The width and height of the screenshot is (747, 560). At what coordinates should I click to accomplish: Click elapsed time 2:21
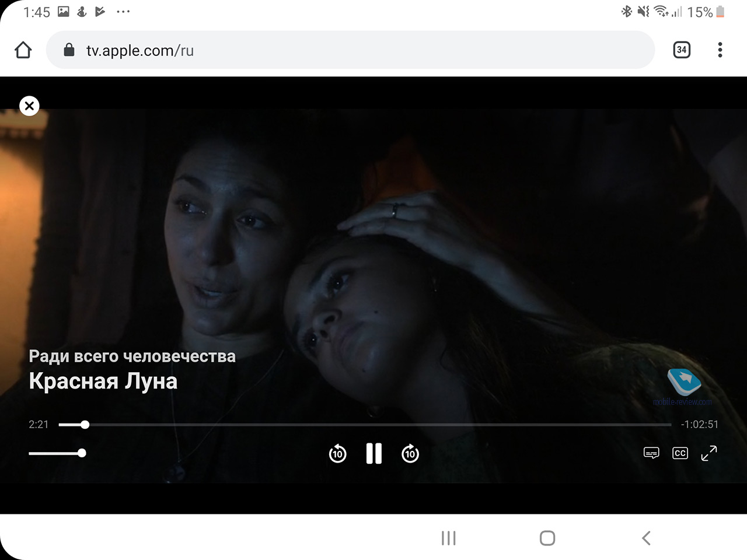point(39,425)
